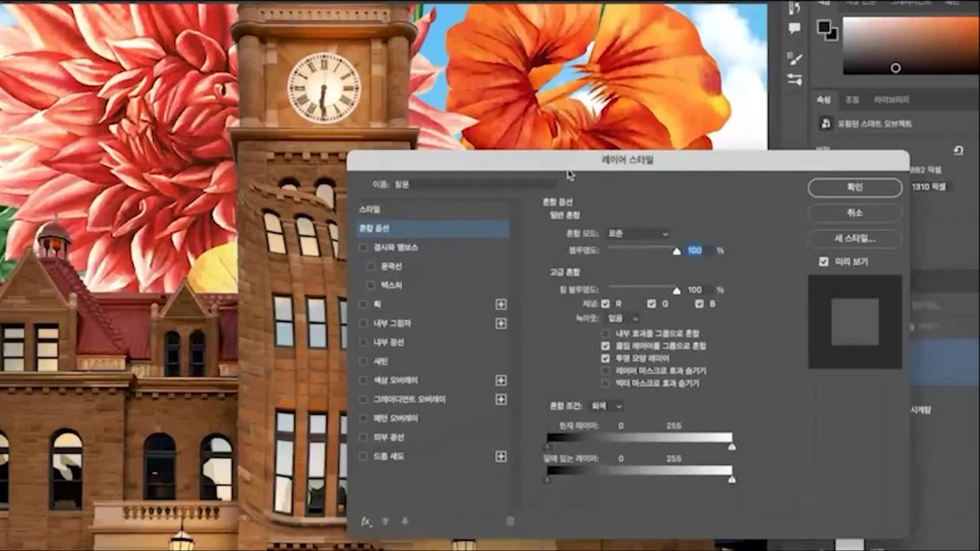
Task: Click the trash delete effect icon
Action: click(510, 521)
